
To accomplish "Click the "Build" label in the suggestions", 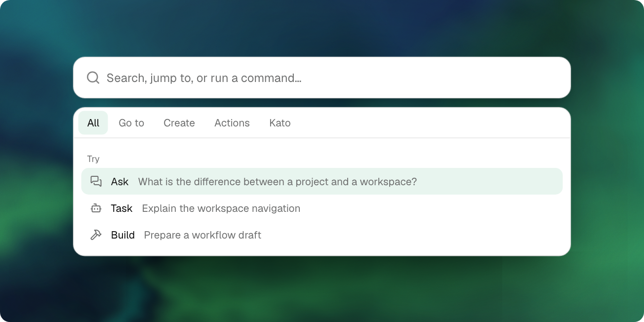I will pos(123,235).
